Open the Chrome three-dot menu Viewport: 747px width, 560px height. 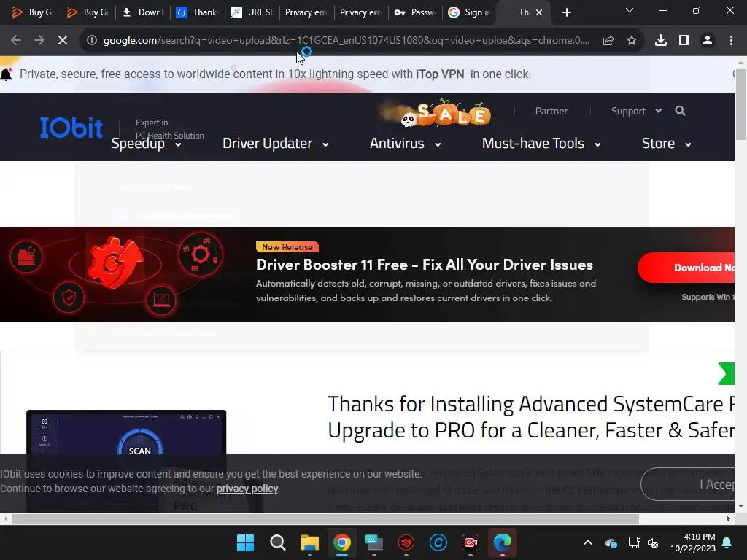[731, 41]
